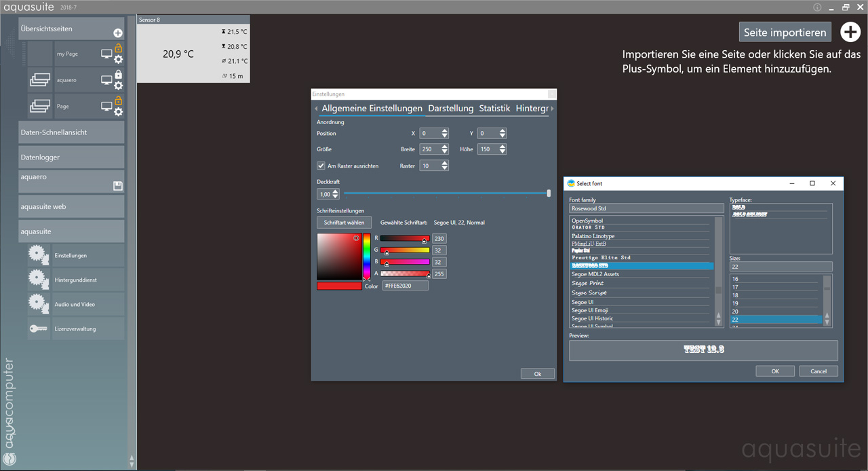Image resolution: width=868 pixels, height=471 pixels.
Task: Collapse the aquasuite section header
Action: [71, 231]
